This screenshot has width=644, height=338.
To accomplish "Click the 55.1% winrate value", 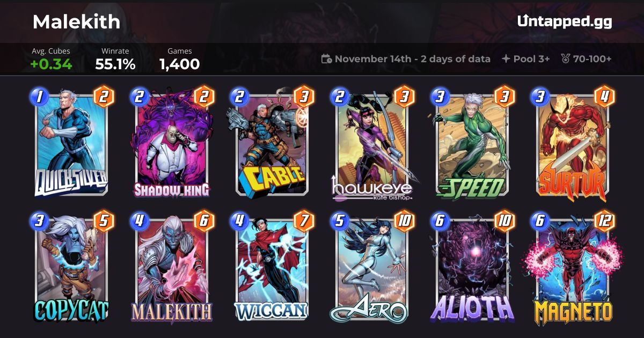I will [x=115, y=64].
